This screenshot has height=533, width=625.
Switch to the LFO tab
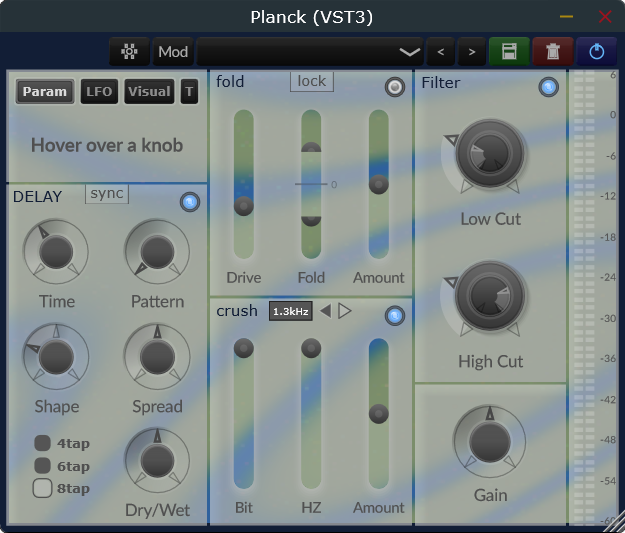(99, 92)
